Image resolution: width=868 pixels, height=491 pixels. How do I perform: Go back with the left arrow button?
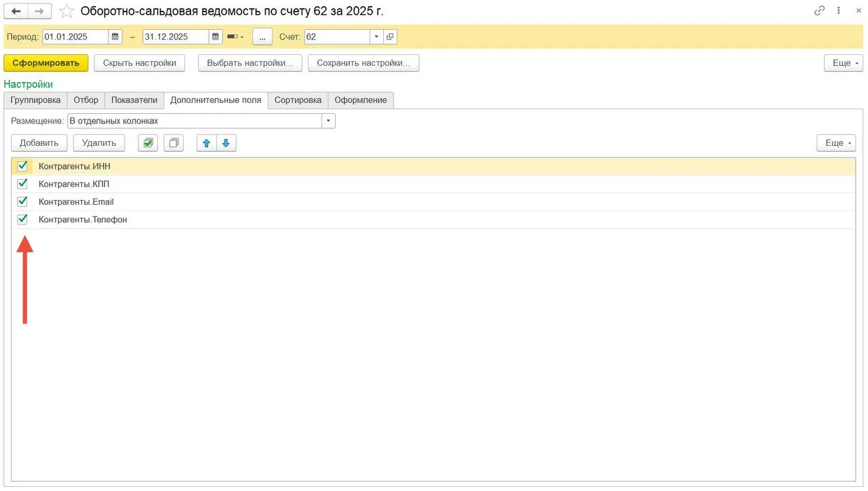[16, 11]
